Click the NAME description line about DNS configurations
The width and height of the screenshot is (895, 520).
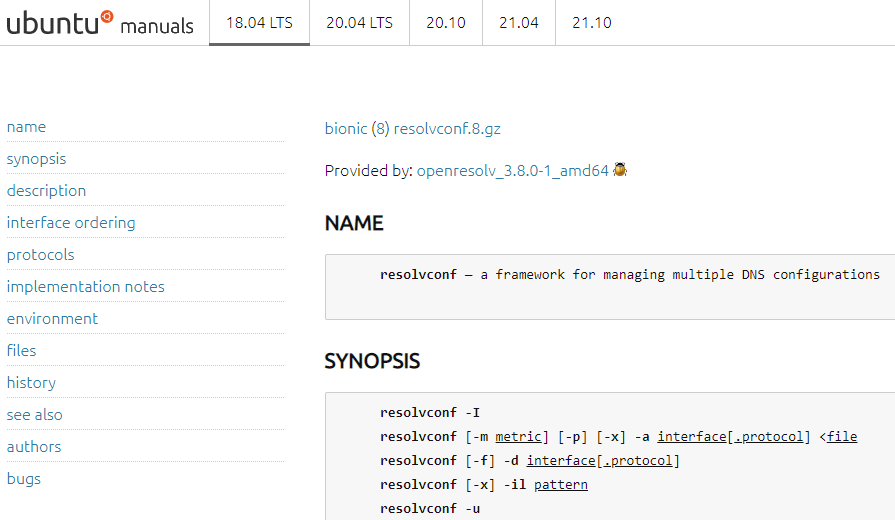coord(630,275)
